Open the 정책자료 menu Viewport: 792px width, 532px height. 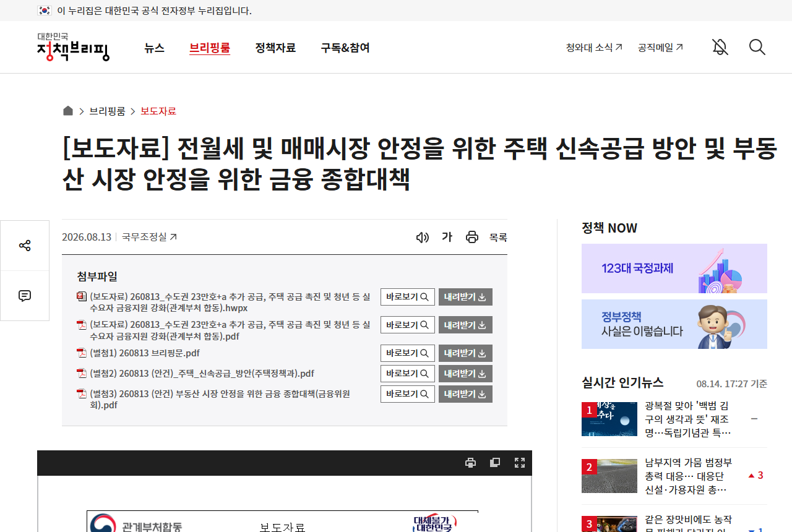coord(275,48)
